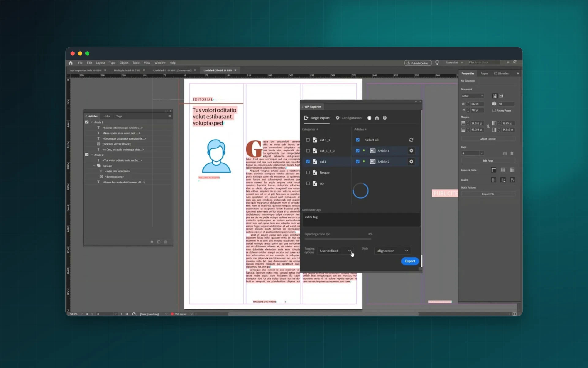Check the cat_1_2_3 category checkbox
The image size is (588, 368).
[x=308, y=151]
